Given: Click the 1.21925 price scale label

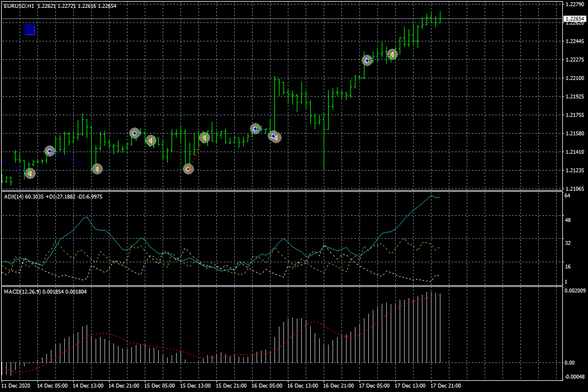Looking at the screenshot, I should coord(575,97).
